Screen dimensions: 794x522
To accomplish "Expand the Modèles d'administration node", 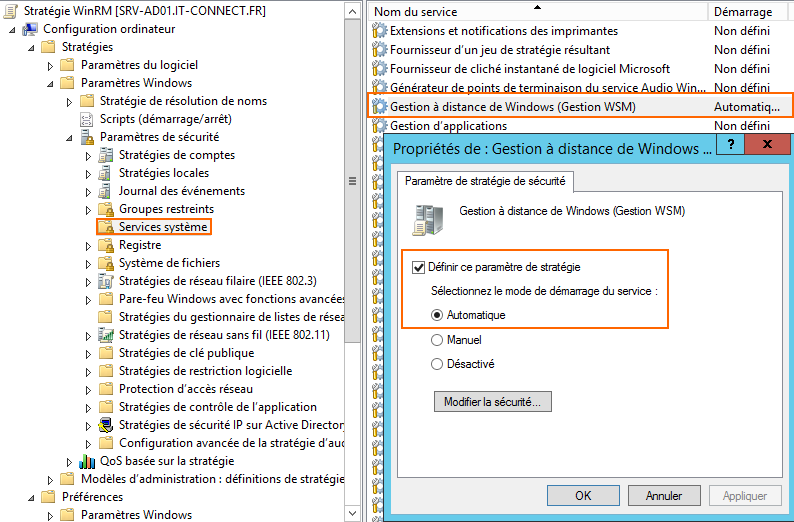I will (x=50, y=479).
